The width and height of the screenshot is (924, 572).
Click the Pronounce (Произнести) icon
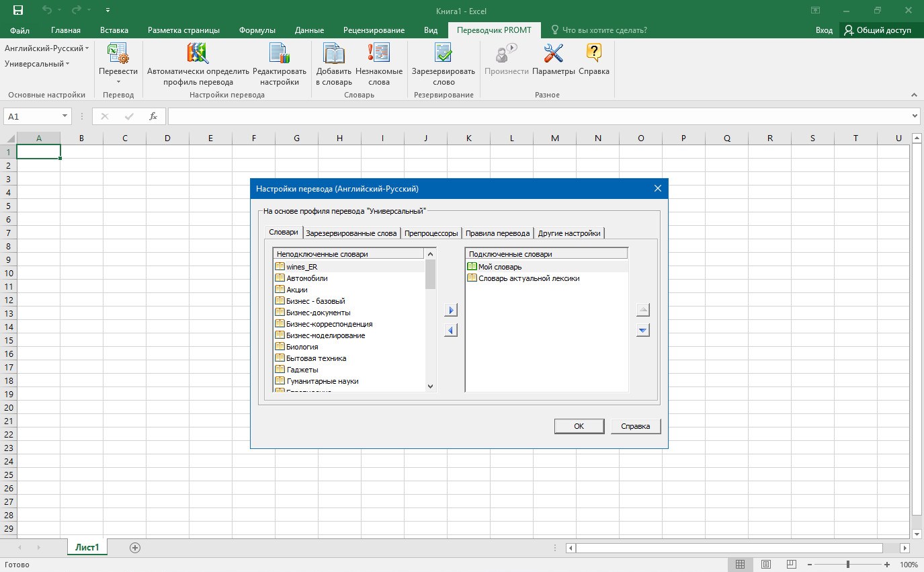point(506,54)
